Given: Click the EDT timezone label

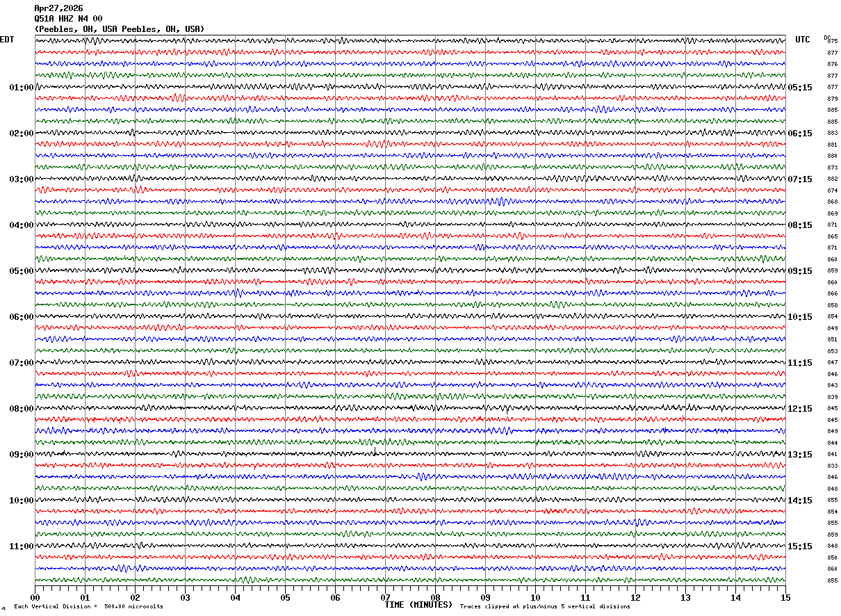Looking at the screenshot, I should 7,40.
